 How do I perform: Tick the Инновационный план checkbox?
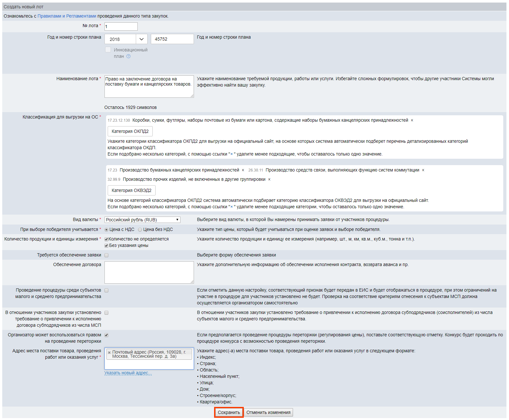click(x=108, y=50)
